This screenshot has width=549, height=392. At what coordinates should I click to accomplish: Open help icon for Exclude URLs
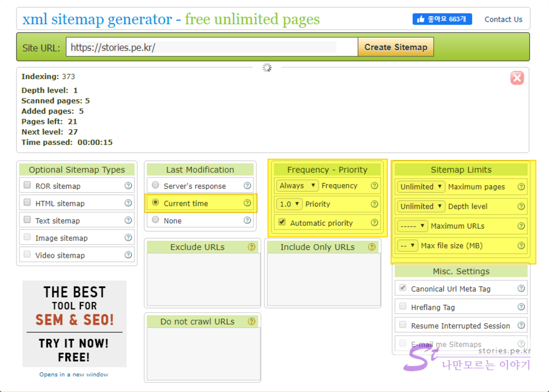pos(252,247)
